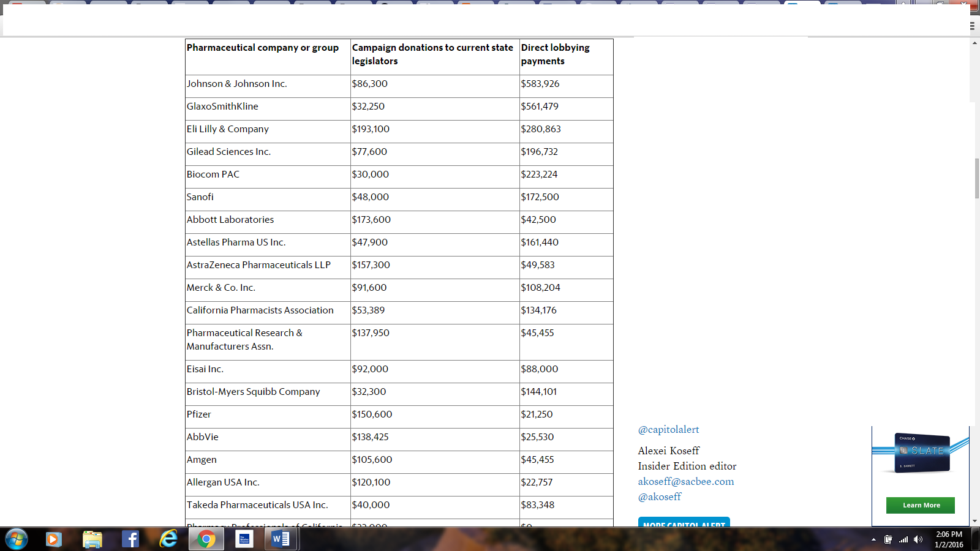Click Johnson & Johnson's $583,926 lobbying value

tap(540, 84)
